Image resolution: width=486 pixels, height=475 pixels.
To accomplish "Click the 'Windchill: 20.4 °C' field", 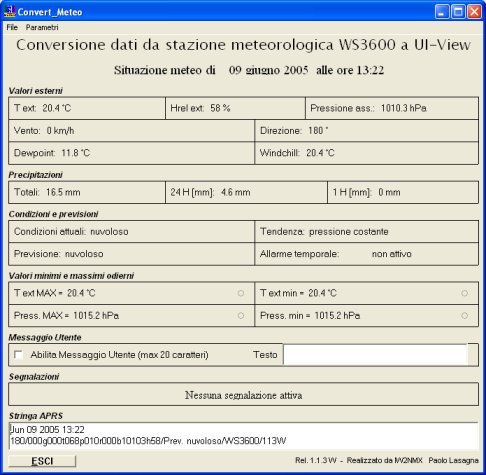I will [x=366, y=153].
